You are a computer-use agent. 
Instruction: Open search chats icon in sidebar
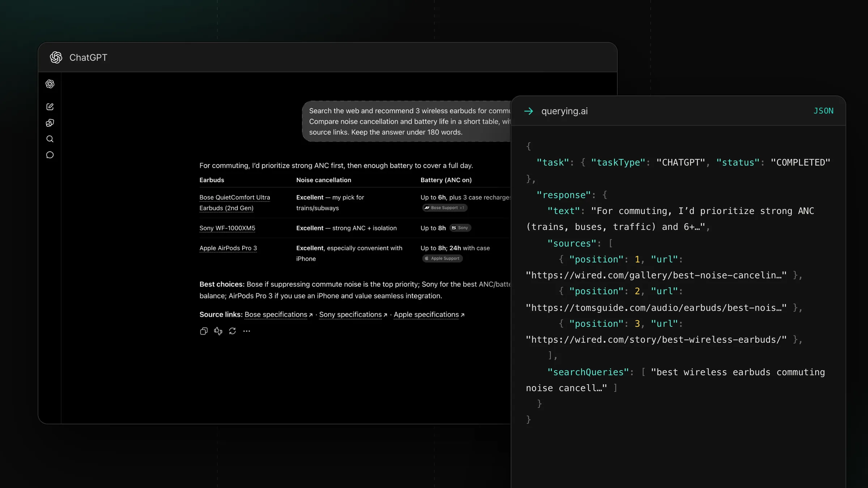(50, 139)
